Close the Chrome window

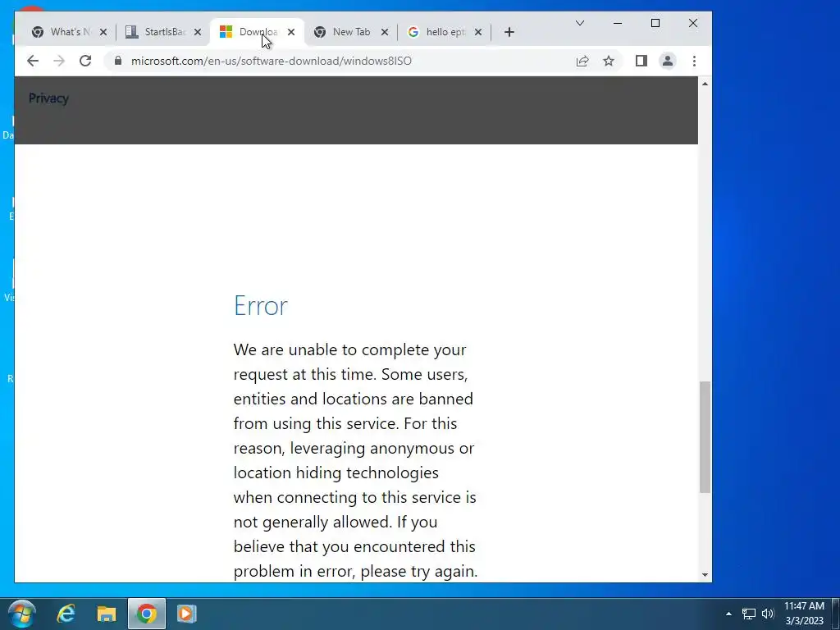pyautogui.click(x=692, y=23)
